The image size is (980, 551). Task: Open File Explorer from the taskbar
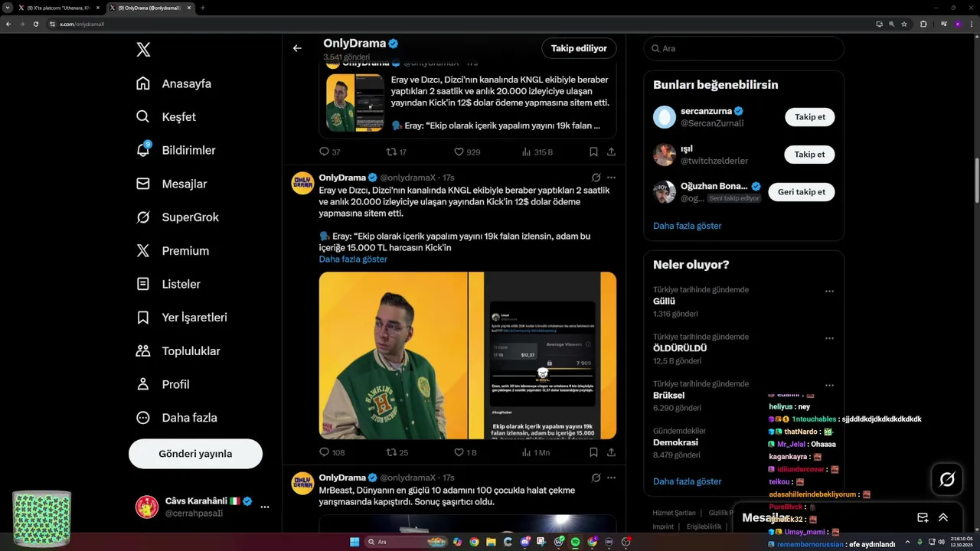click(491, 542)
